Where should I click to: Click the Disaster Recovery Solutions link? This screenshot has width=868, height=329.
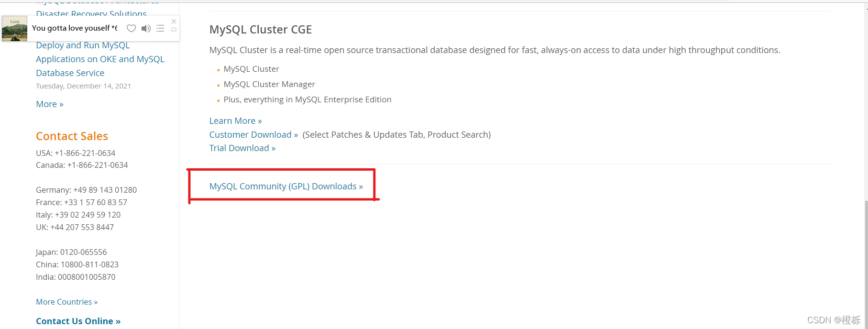pos(91,14)
